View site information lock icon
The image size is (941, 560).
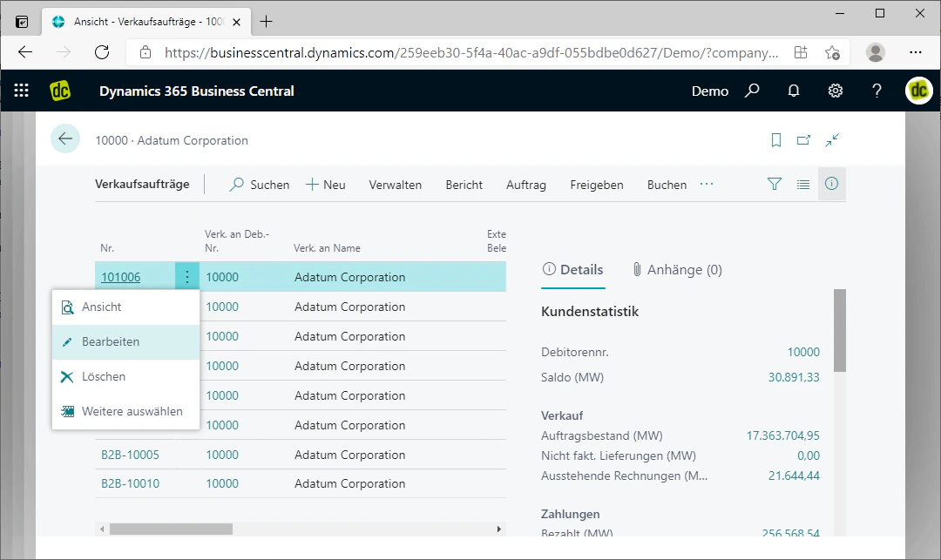click(x=146, y=52)
